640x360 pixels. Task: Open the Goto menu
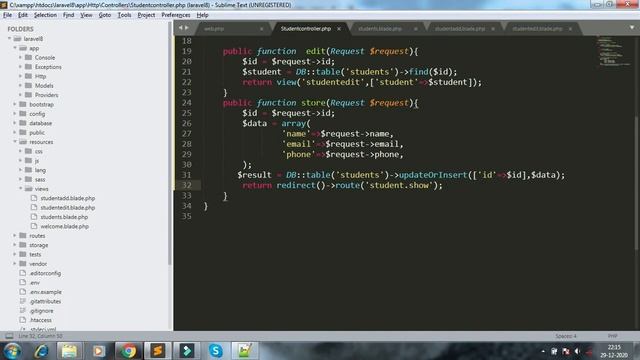[104, 15]
